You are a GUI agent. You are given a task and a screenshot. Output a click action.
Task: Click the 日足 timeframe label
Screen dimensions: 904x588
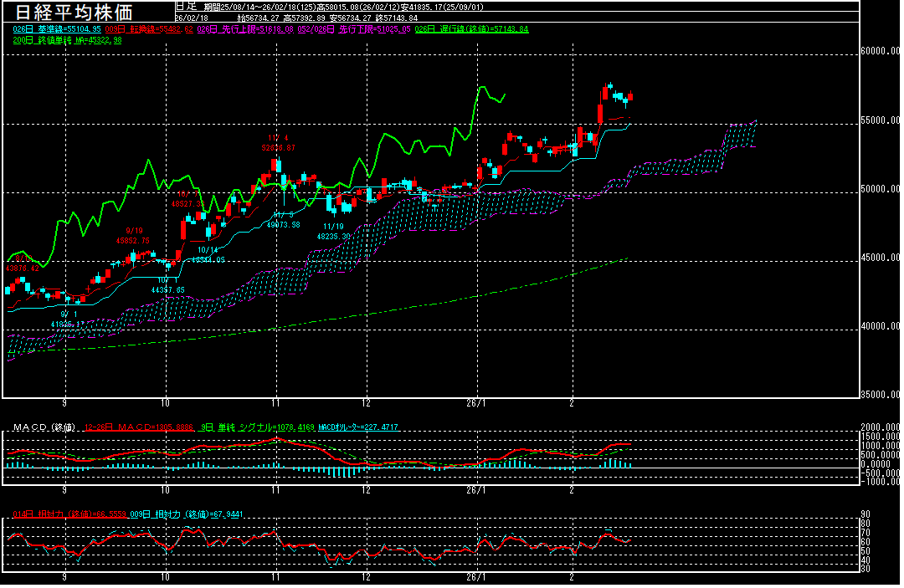186,6
